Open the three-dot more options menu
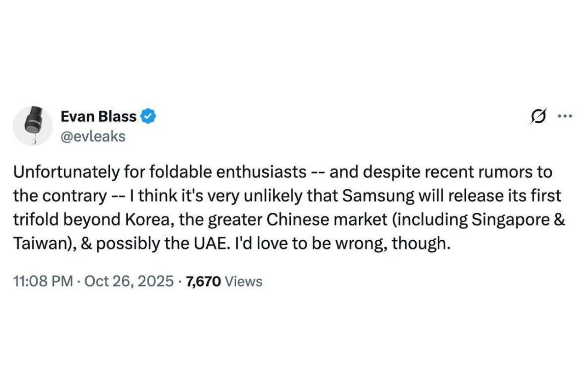This screenshot has width=588, height=391. [564, 117]
